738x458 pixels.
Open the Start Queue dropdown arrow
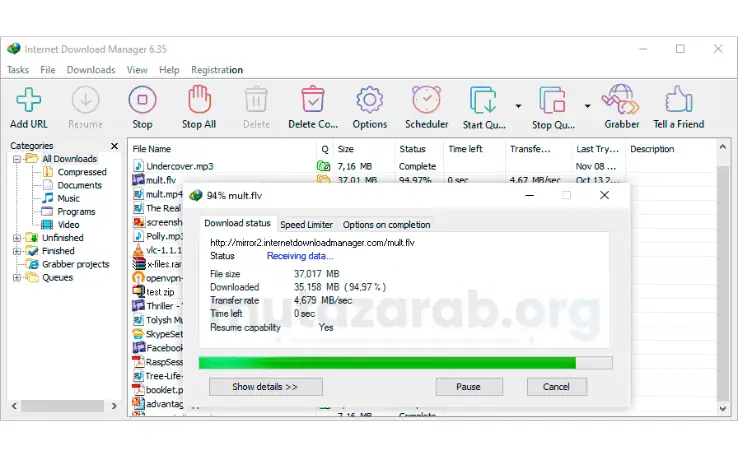[518, 106]
